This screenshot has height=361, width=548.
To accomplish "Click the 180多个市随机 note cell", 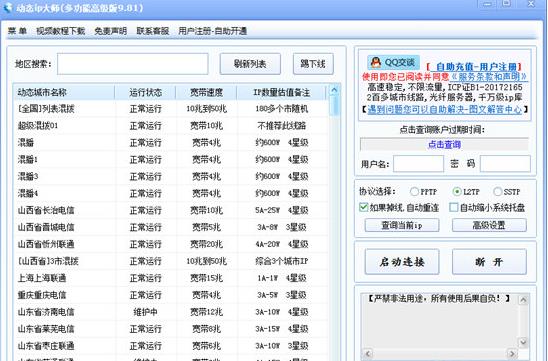I will [x=282, y=109].
